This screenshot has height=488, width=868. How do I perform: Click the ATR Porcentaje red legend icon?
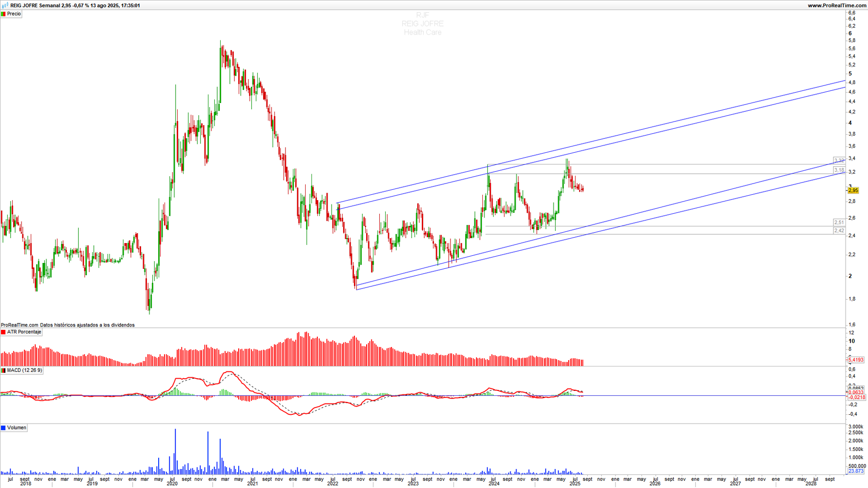click(x=3, y=332)
